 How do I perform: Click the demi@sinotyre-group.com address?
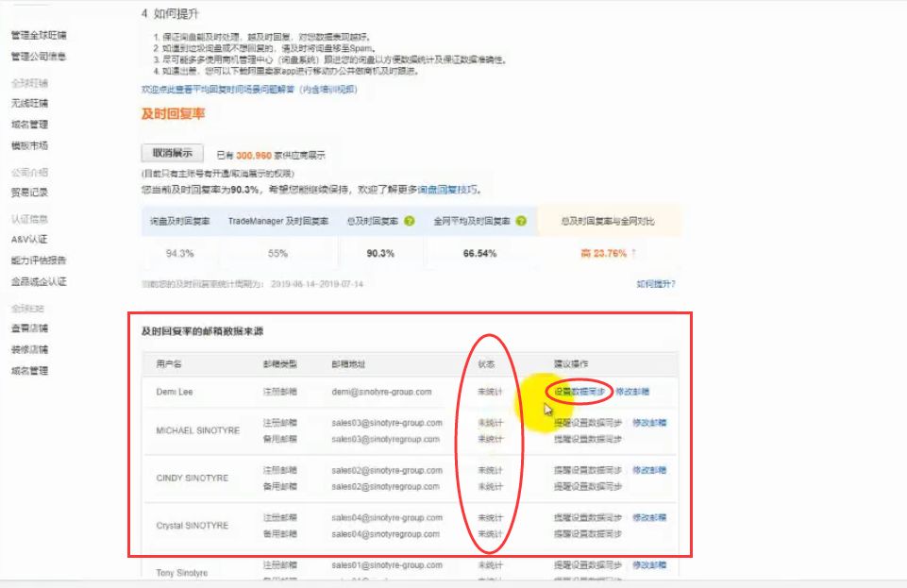point(382,392)
